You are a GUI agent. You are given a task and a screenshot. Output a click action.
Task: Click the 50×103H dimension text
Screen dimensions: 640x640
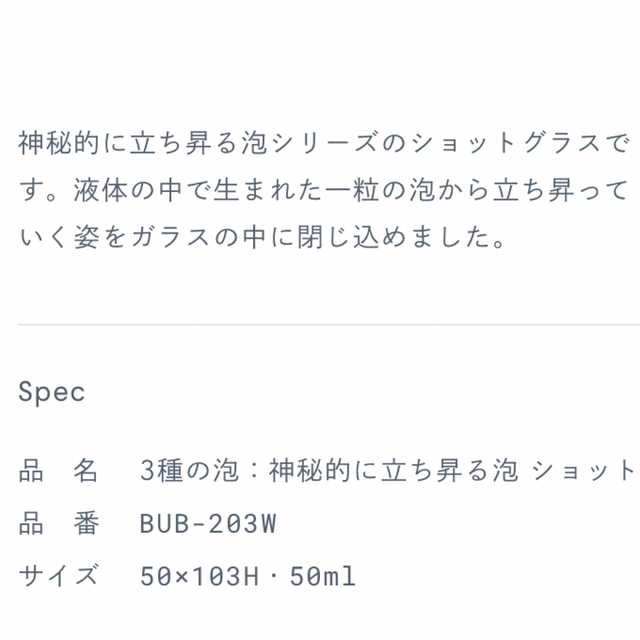point(199,576)
